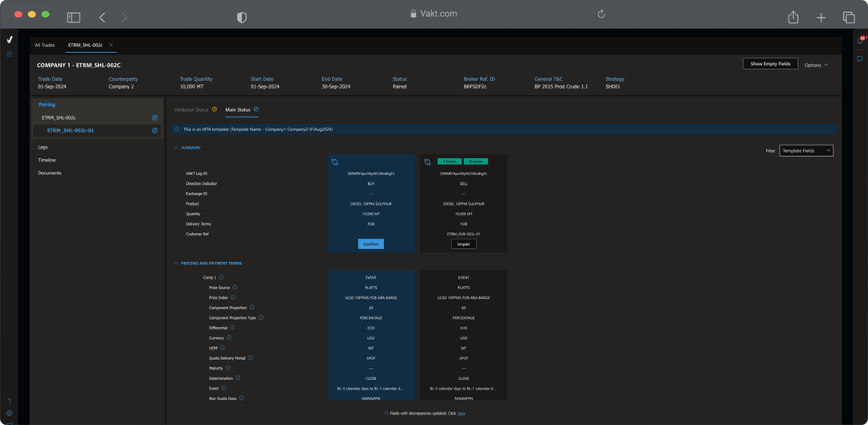The height and width of the screenshot is (425, 868).
Task: Open the list menu icon in left rail
Action: point(10,54)
